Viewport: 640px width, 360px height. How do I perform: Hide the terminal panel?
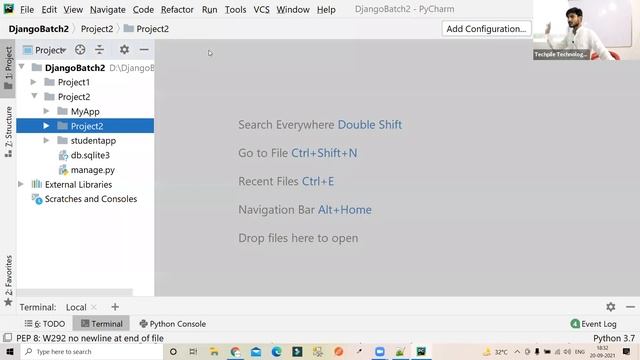[630, 307]
